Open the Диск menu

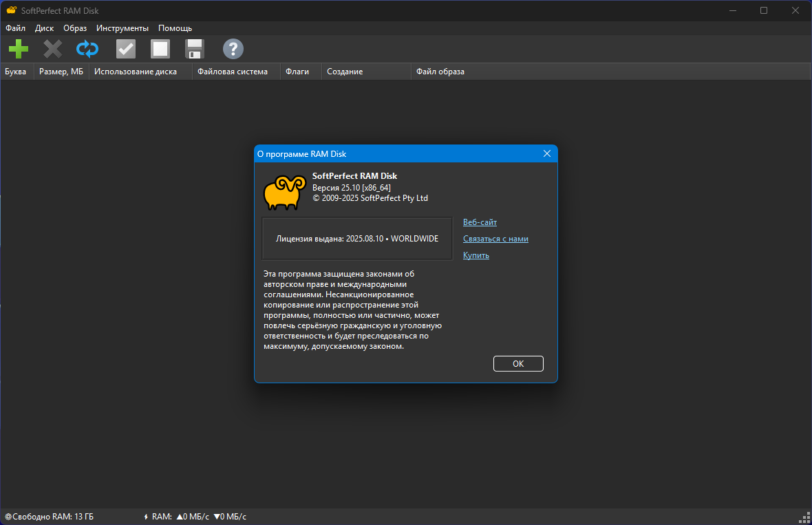[44, 28]
